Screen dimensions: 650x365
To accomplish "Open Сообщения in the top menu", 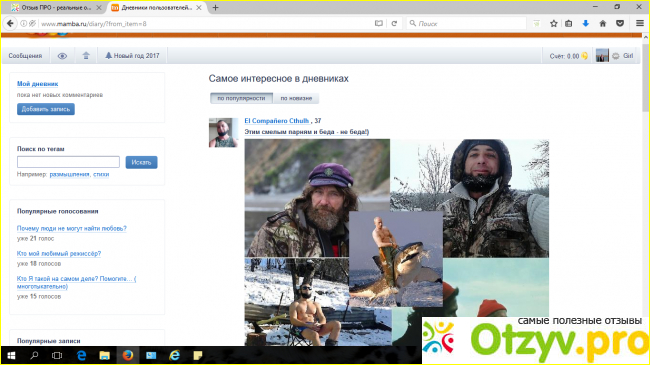I will pyautogui.click(x=25, y=56).
